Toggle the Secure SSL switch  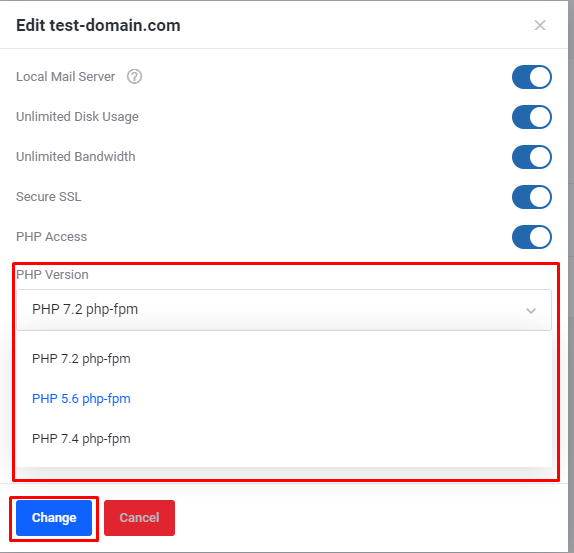(532, 197)
